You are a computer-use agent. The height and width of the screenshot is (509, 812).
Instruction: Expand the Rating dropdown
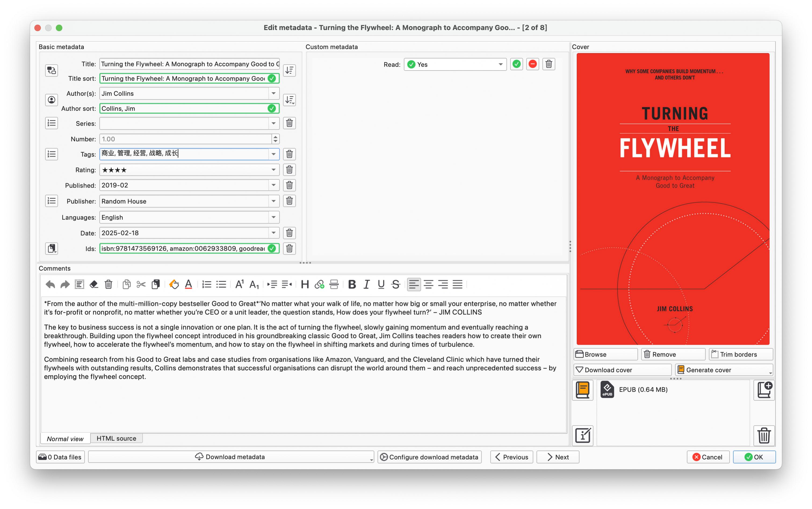click(273, 170)
